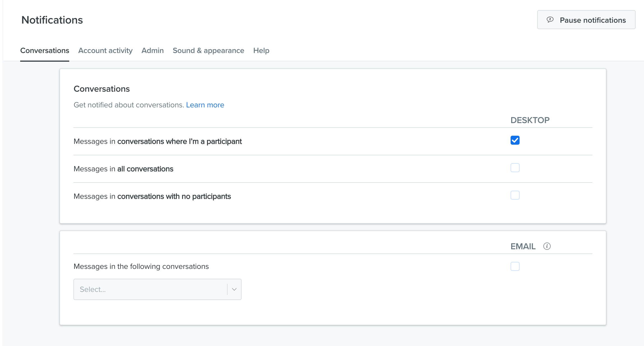Click the Pause notifications button
The width and height of the screenshot is (644, 346).
point(586,20)
